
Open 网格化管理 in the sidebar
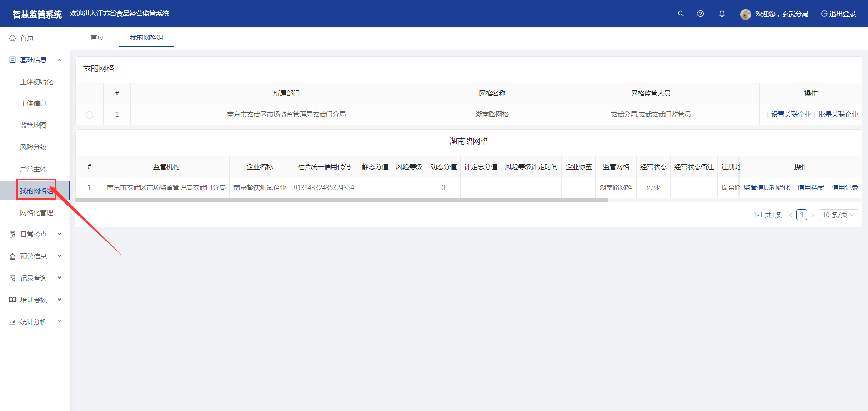tap(36, 213)
